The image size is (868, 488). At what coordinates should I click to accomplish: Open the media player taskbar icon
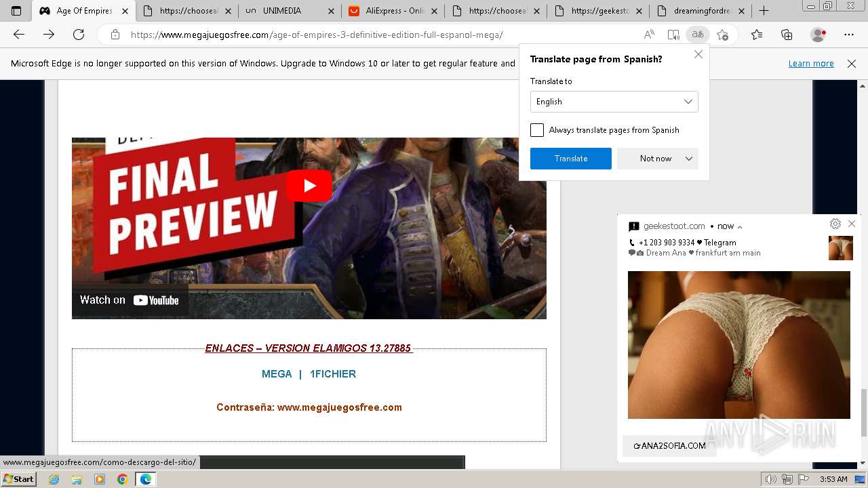[100, 479]
